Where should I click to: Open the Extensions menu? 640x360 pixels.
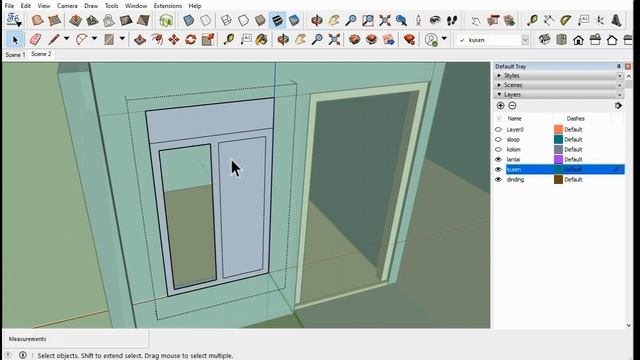point(167,6)
